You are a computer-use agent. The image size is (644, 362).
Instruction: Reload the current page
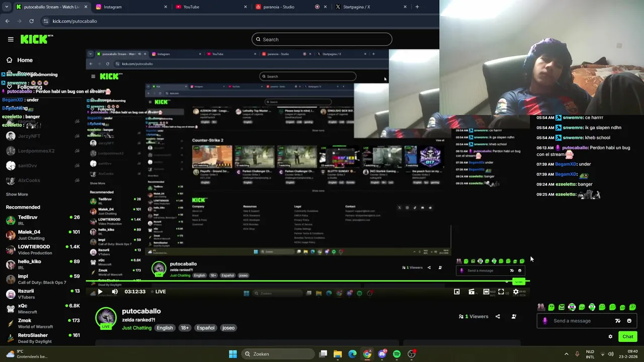tap(31, 21)
